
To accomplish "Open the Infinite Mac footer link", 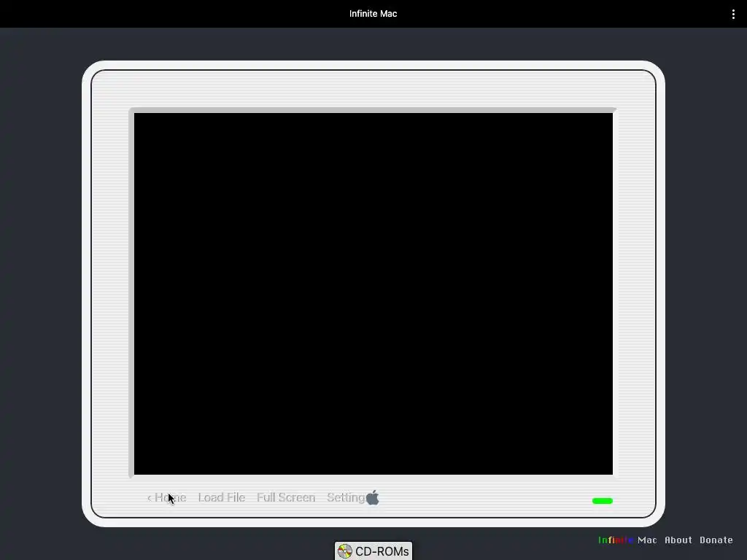I will pos(627,540).
